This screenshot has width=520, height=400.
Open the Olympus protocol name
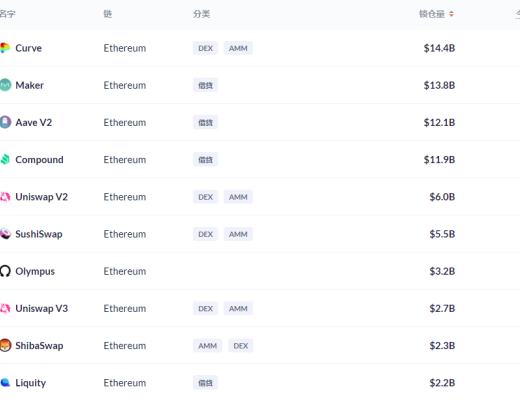[35, 271]
